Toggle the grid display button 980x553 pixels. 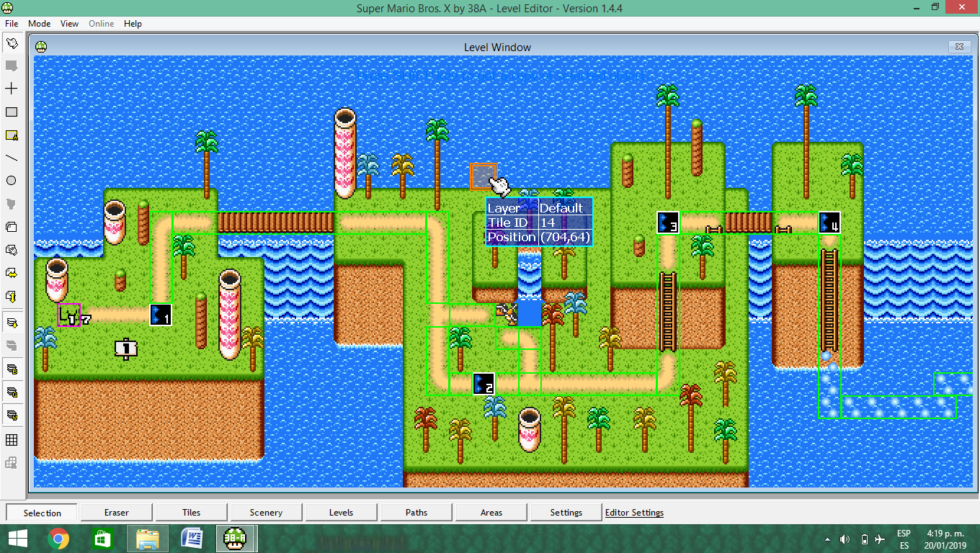(x=12, y=440)
